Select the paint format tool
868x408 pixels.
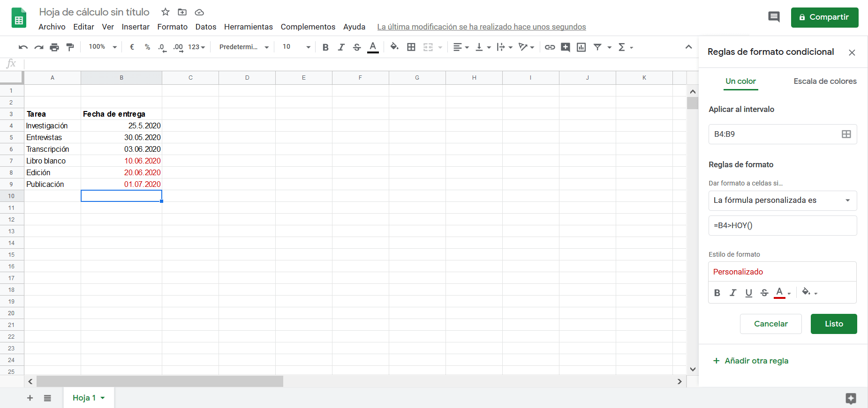70,47
